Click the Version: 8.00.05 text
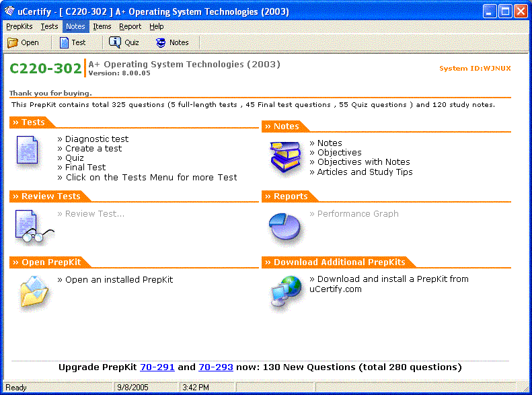This screenshot has width=532, height=395. (x=120, y=73)
